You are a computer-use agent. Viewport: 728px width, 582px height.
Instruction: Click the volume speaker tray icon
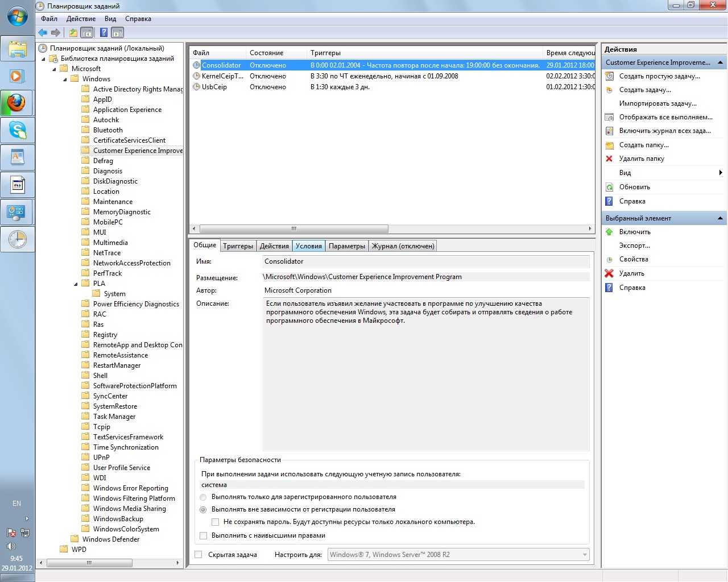[11, 546]
